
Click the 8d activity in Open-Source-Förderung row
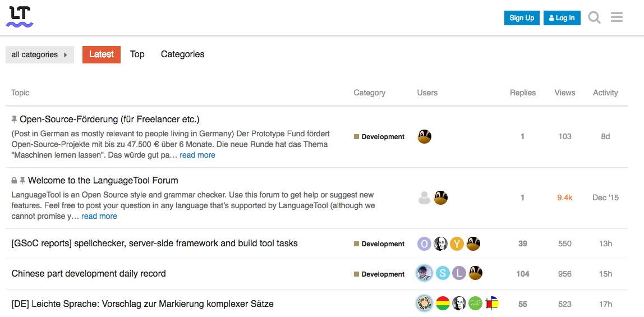point(605,136)
